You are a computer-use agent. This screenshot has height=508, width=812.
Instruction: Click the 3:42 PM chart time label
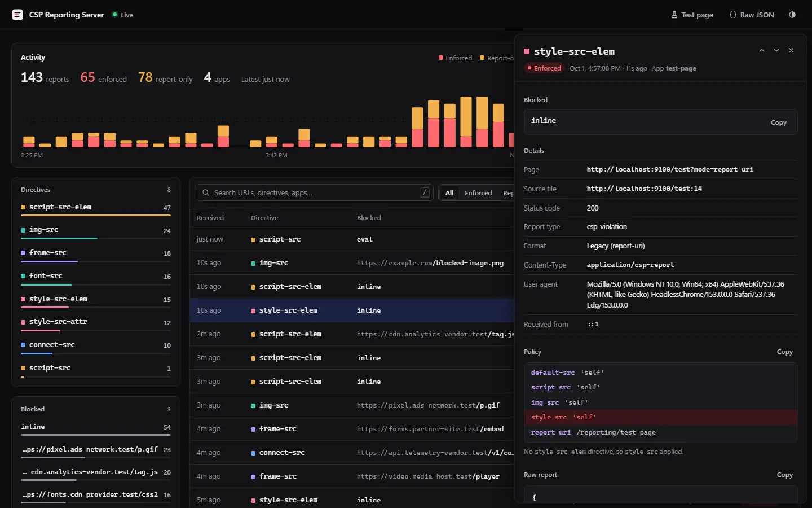click(276, 155)
